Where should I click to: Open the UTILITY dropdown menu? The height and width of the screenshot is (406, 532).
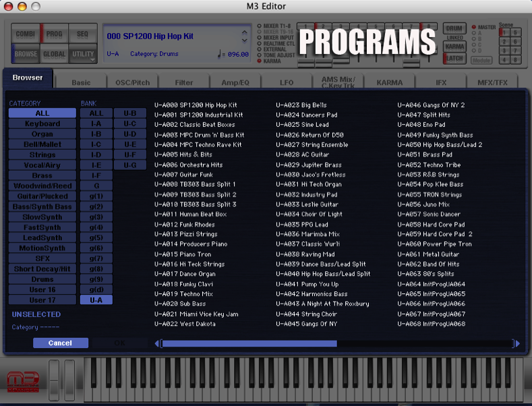point(83,54)
